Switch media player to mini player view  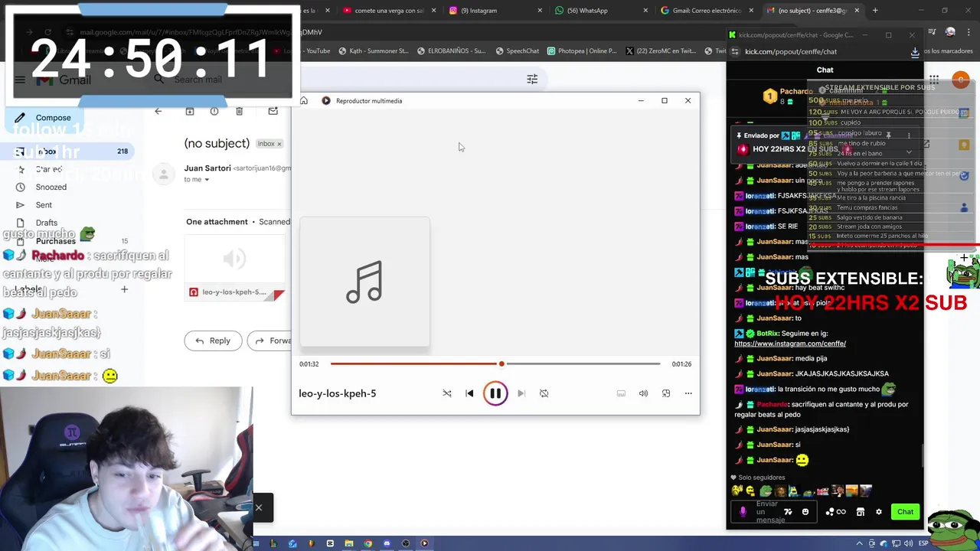[x=666, y=393]
